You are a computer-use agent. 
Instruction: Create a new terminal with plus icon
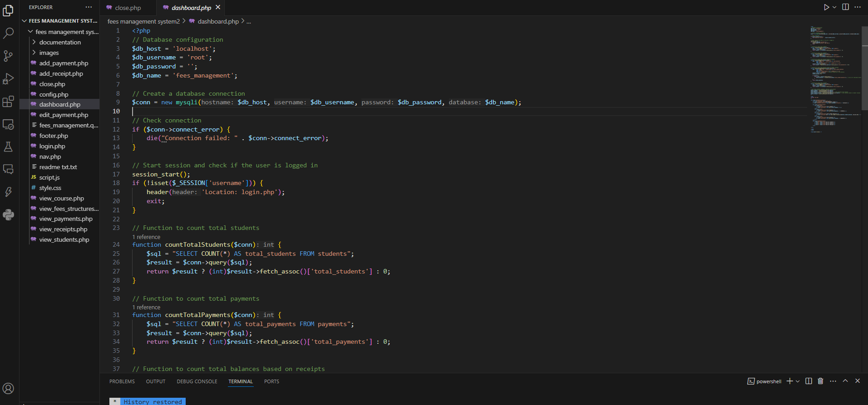tap(790, 381)
